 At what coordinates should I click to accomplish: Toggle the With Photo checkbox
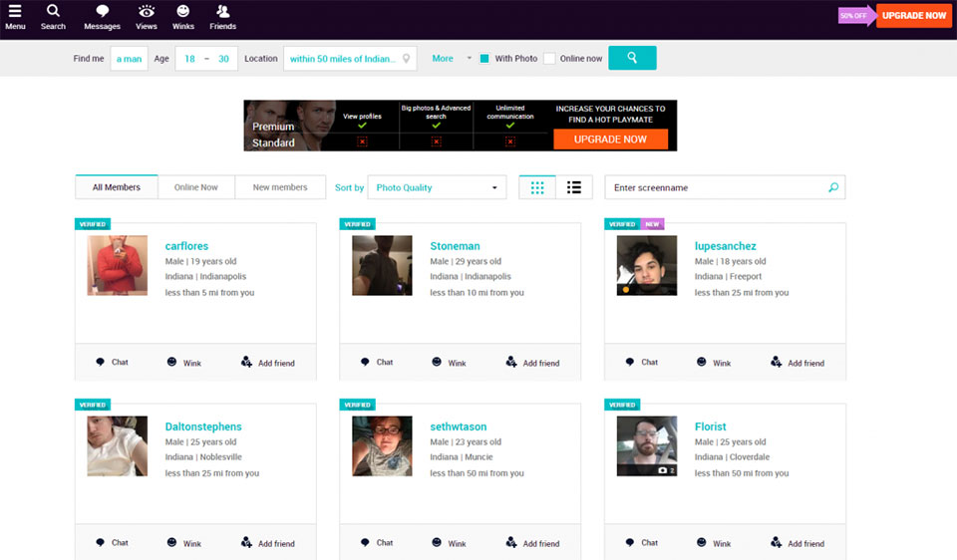(484, 59)
